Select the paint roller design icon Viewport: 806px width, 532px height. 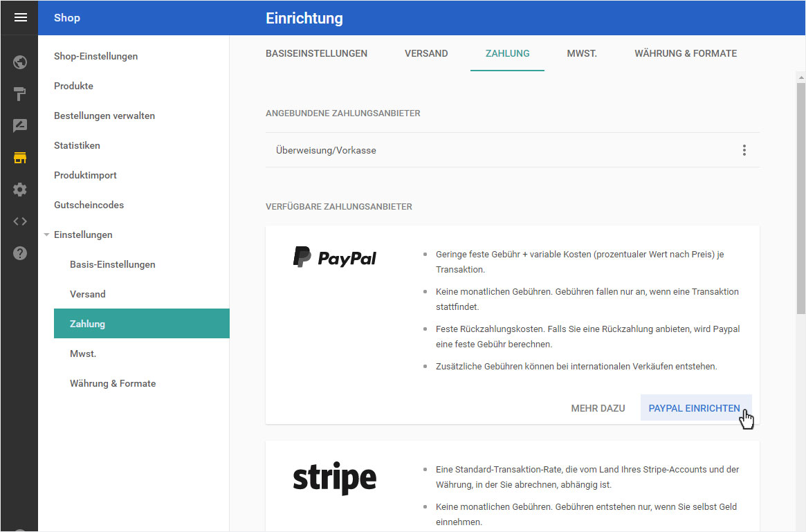pos(20,94)
